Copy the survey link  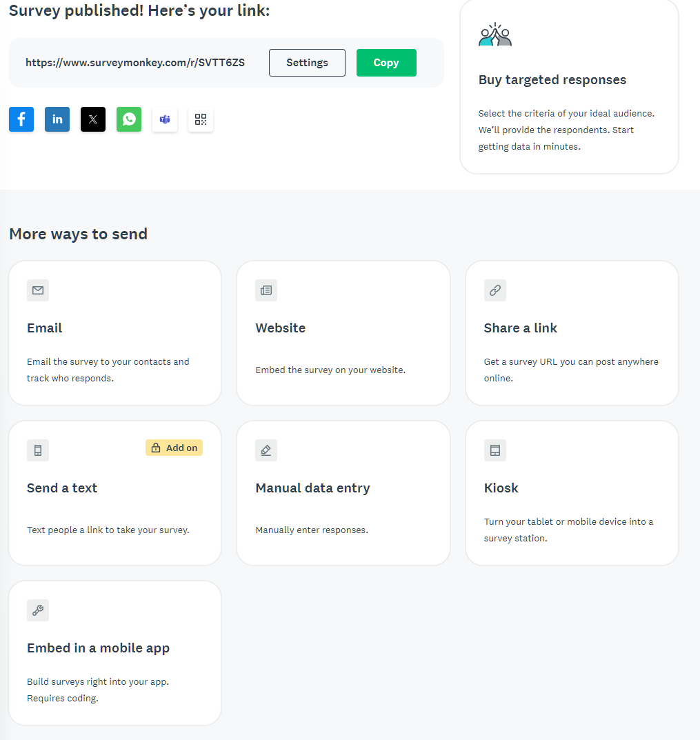(x=386, y=62)
